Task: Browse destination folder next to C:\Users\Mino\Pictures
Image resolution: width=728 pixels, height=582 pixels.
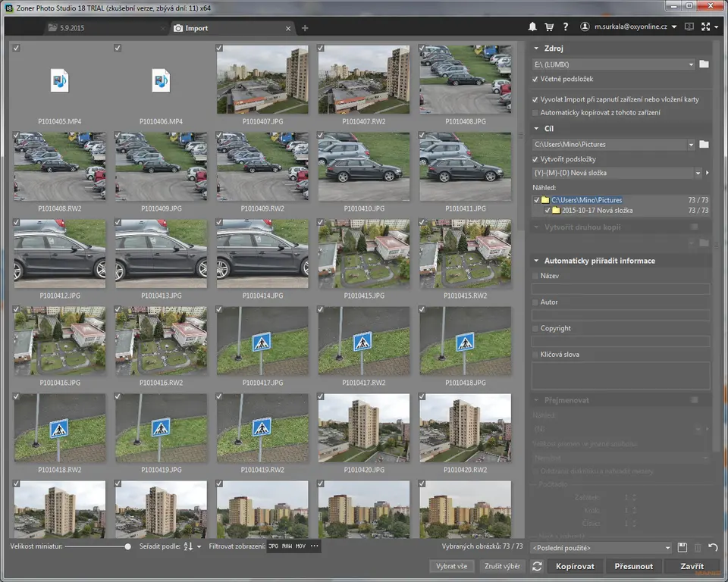Action: [704, 144]
